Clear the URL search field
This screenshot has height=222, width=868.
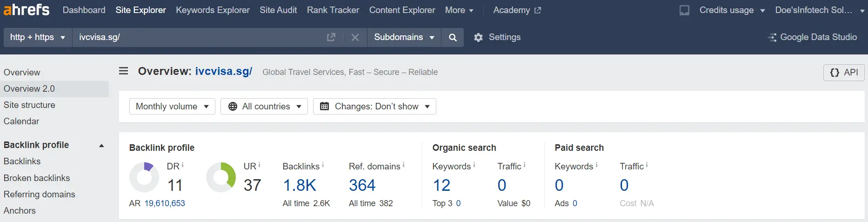pyautogui.click(x=355, y=37)
